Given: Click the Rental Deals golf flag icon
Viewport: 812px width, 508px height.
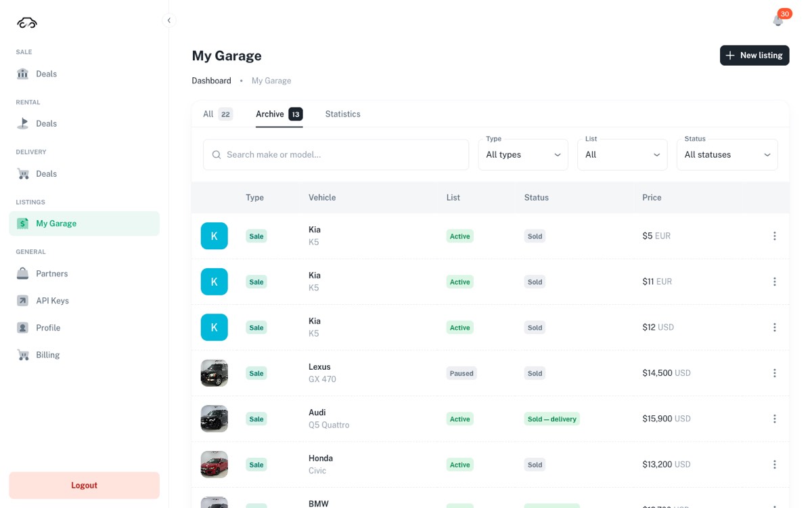Looking at the screenshot, I should (x=23, y=123).
